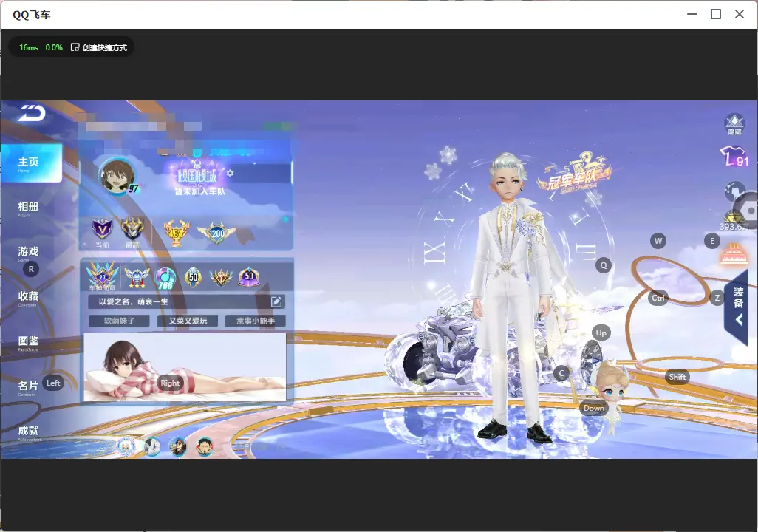Click the 倾国倾城 title badge
The width and height of the screenshot is (758, 532).
pos(197,174)
